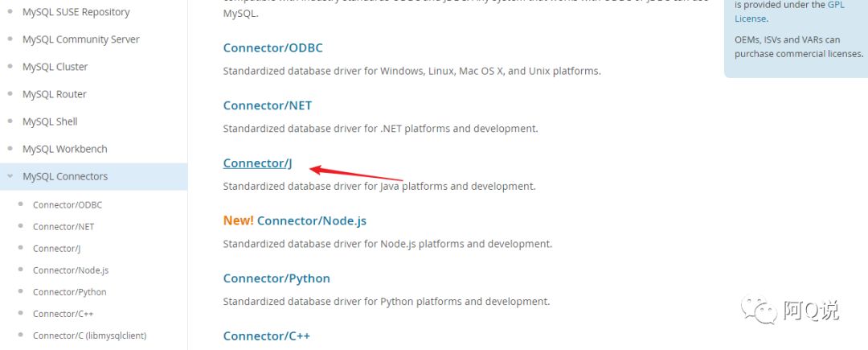Select MySQL Workbench sidebar entry
The width and height of the screenshot is (868, 350).
tap(64, 149)
